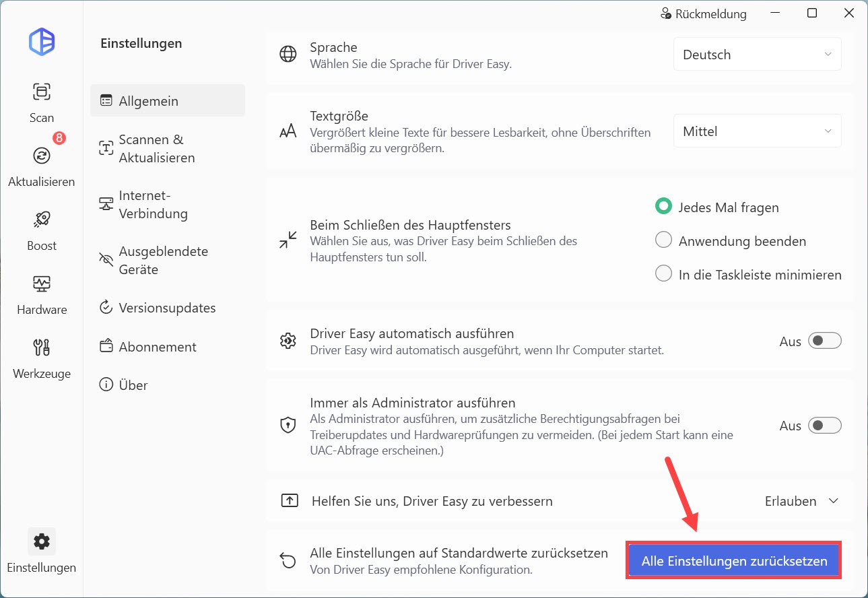The height and width of the screenshot is (598, 868).
Task: Open the Internet-Verbindung settings tab
Action: (168, 204)
